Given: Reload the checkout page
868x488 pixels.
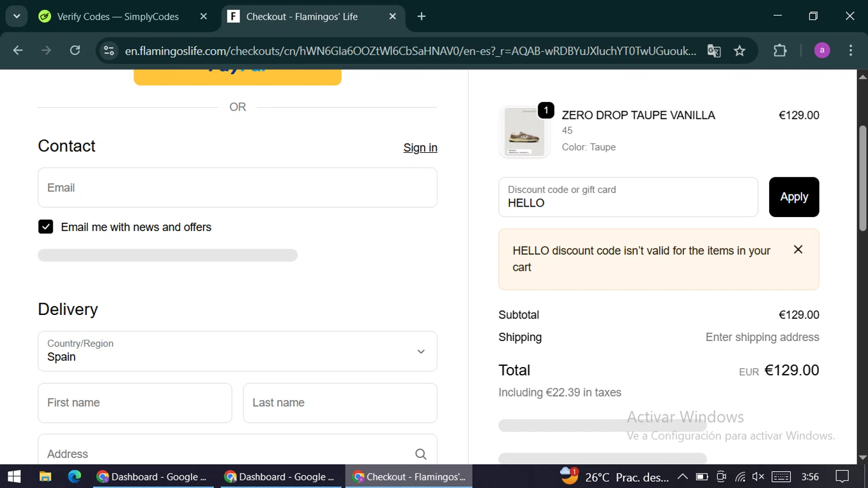Looking at the screenshot, I should (75, 51).
